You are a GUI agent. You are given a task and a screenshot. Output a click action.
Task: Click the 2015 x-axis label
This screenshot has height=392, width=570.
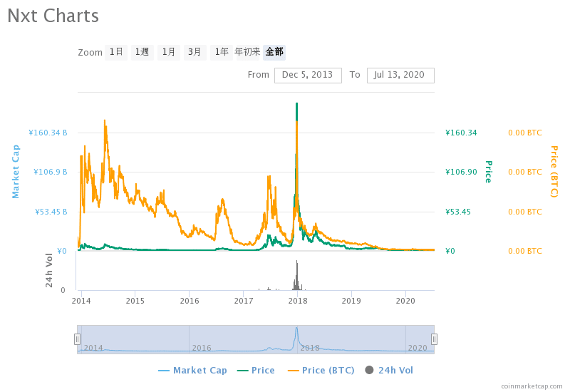[x=135, y=301]
